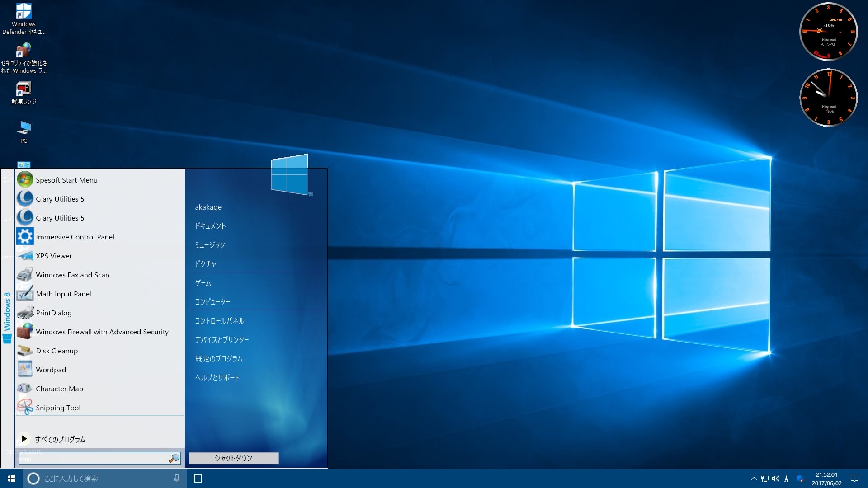The width and height of the screenshot is (868, 488).
Task: Open ピクチャ in the start menu
Action: [206, 264]
